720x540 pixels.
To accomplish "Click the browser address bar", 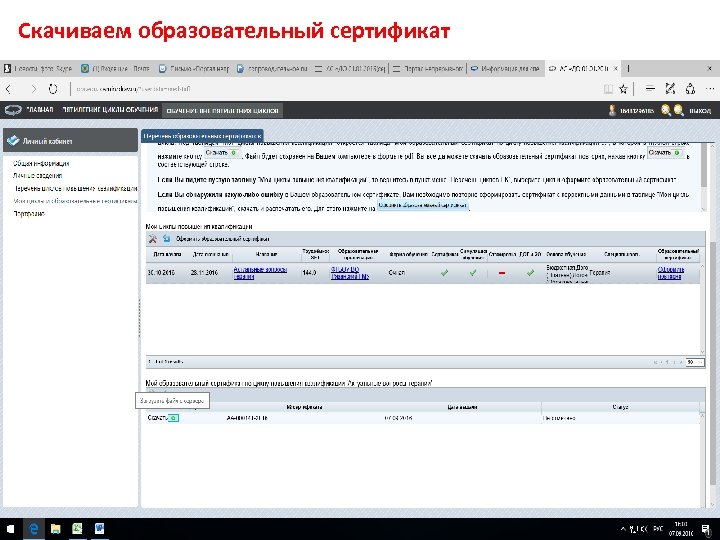I will click(x=335, y=89).
